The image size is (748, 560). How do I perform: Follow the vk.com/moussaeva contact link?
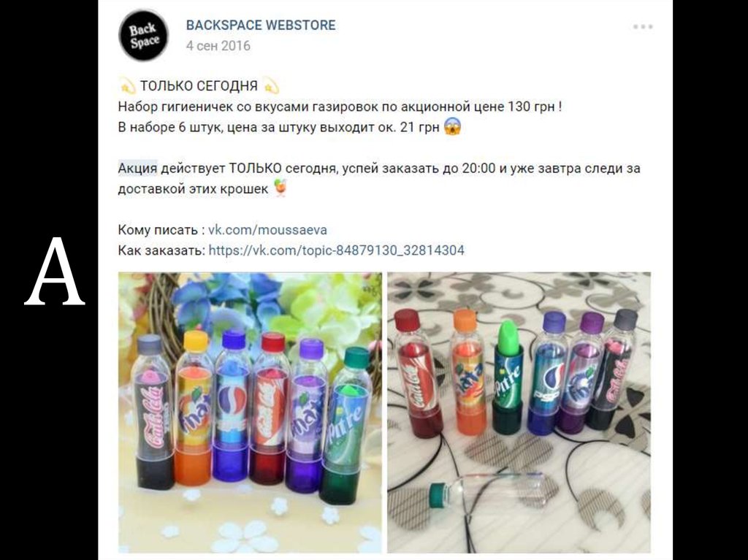pyautogui.click(x=267, y=230)
